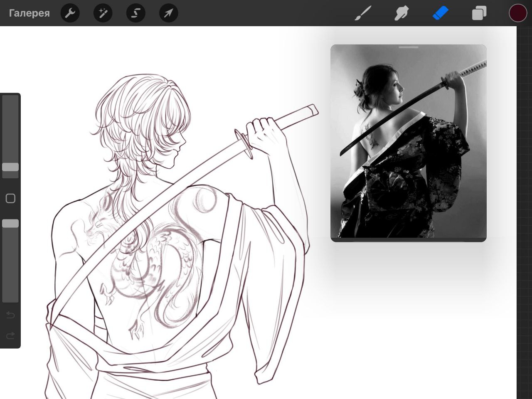Select the Smudge finger tool
This screenshot has height=399, width=532.
click(401, 13)
